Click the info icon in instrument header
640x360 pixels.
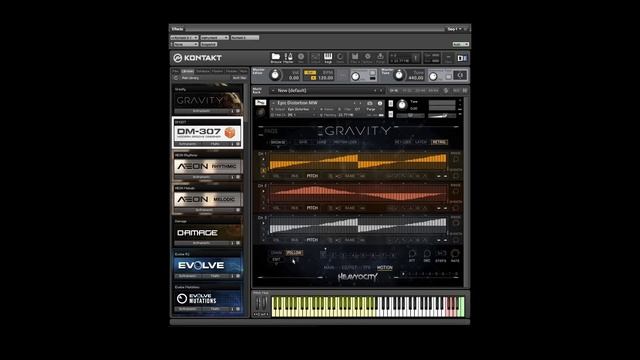point(380,103)
